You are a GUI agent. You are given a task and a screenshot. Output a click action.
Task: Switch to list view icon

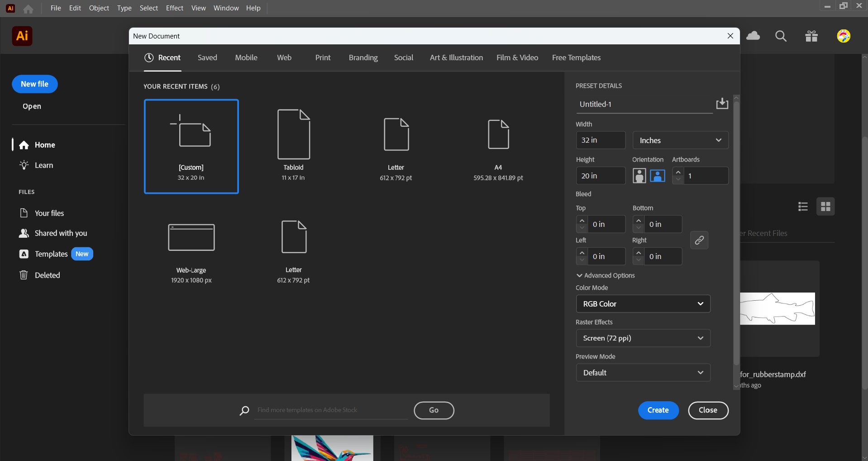[803, 206]
